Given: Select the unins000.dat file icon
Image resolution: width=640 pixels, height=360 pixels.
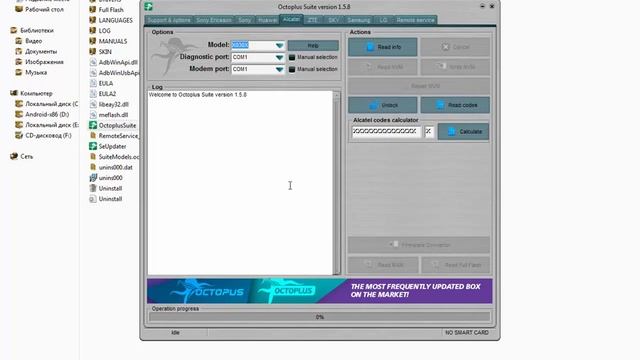Looking at the screenshot, I should pos(93,167).
